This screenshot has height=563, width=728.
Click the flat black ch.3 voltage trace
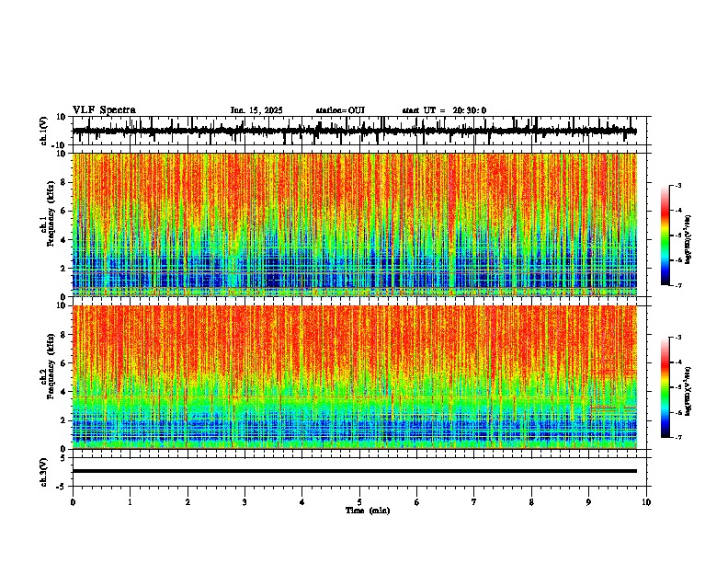pyautogui.click(x=354, y=471)
